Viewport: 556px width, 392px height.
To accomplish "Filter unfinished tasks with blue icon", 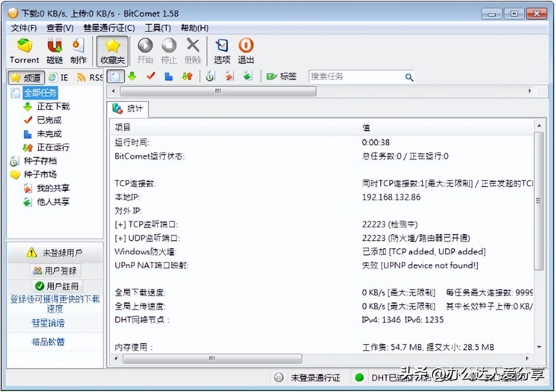I will [x=168, y=76].
